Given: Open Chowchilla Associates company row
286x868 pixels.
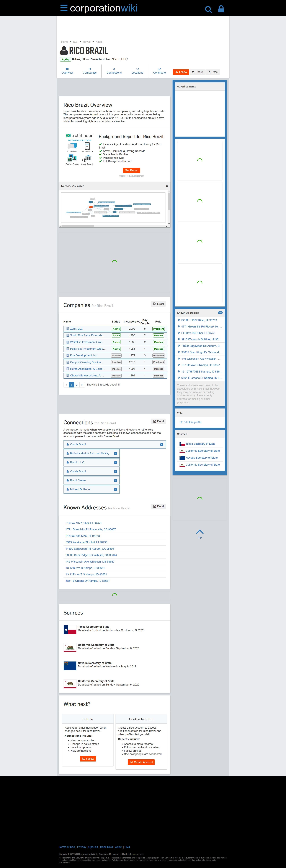Looking at the screenshot, I should (115, 375).
